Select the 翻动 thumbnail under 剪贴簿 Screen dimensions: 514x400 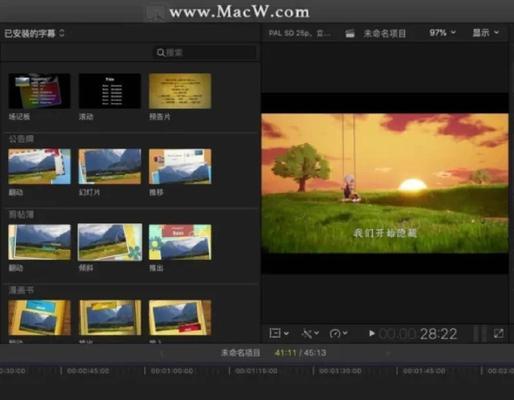[39, 242]
